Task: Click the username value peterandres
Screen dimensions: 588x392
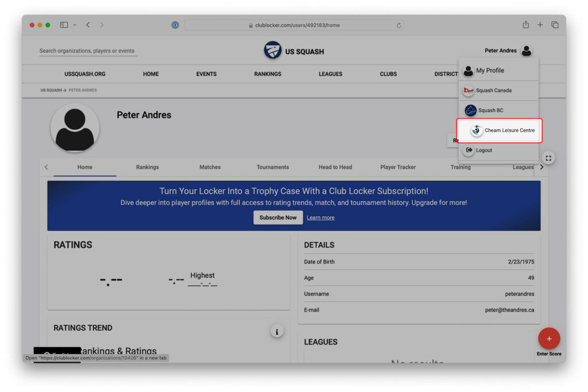Action: coord(519,294)
